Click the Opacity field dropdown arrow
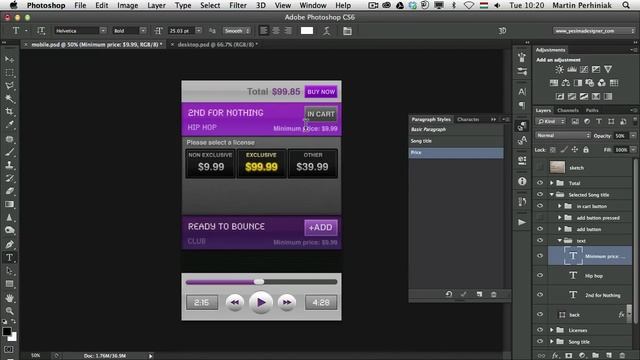This screenshot has height=360, width=640. pyautogui.click(x=633, y=136)
